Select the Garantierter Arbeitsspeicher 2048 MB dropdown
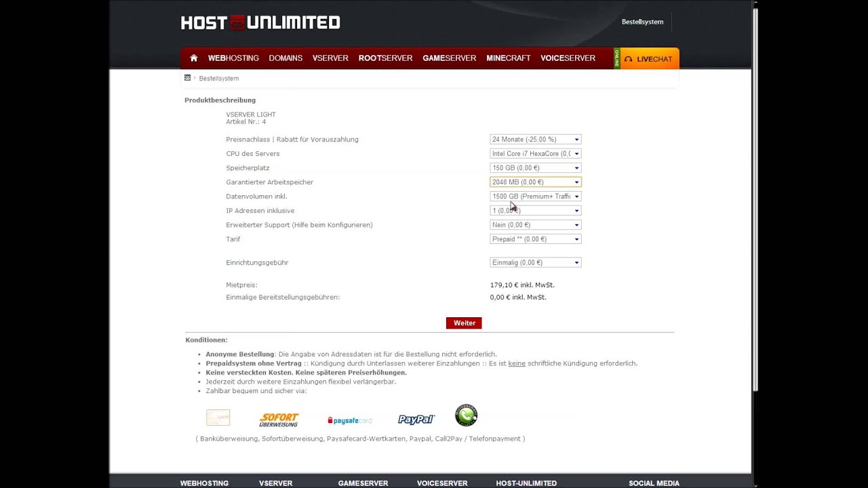This screenshot has height=488, width=868. [535, 182]
